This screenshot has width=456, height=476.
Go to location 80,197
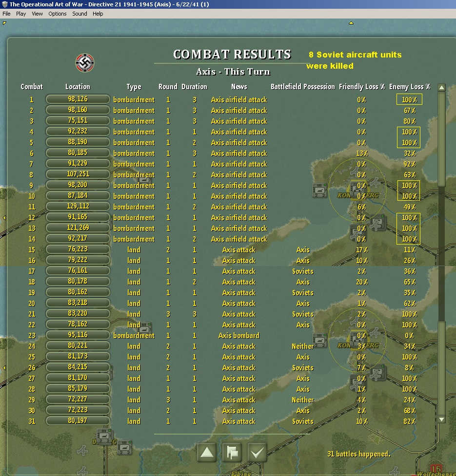click(78, 421)
